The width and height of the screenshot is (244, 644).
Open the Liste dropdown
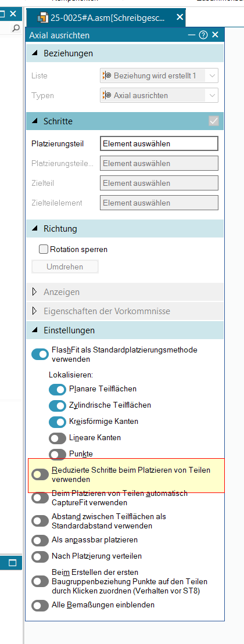coord(159,75)
